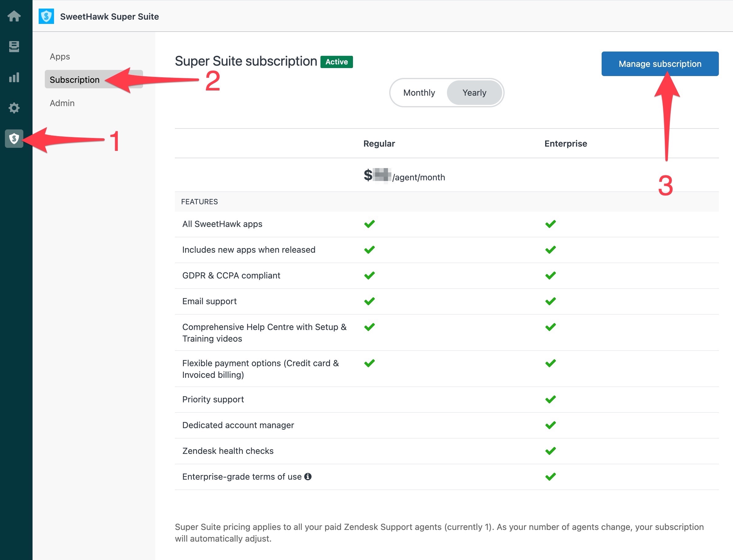This screenshot has height=560, width=733.
Task: Click the FEATURES section label
Action: (199, 202)
